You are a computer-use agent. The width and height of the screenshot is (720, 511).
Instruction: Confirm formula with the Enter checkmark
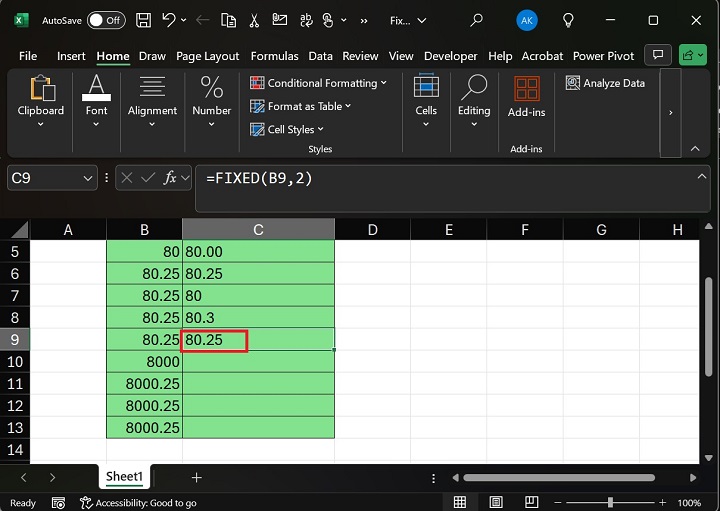click(x=148, y=178)
